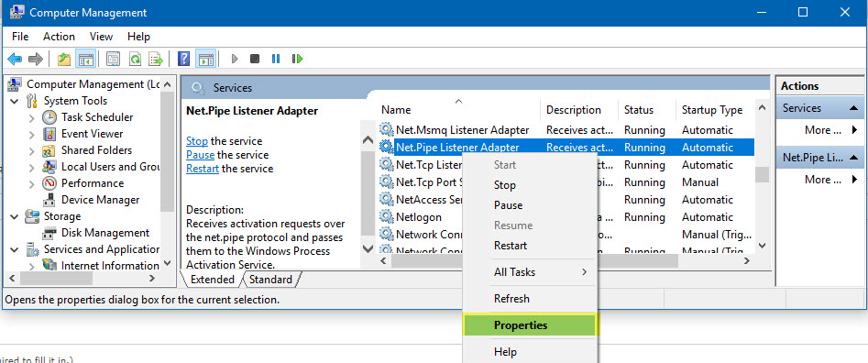
Task: Open All Tasks submenu in context menu
Action: tap(531, 272)
